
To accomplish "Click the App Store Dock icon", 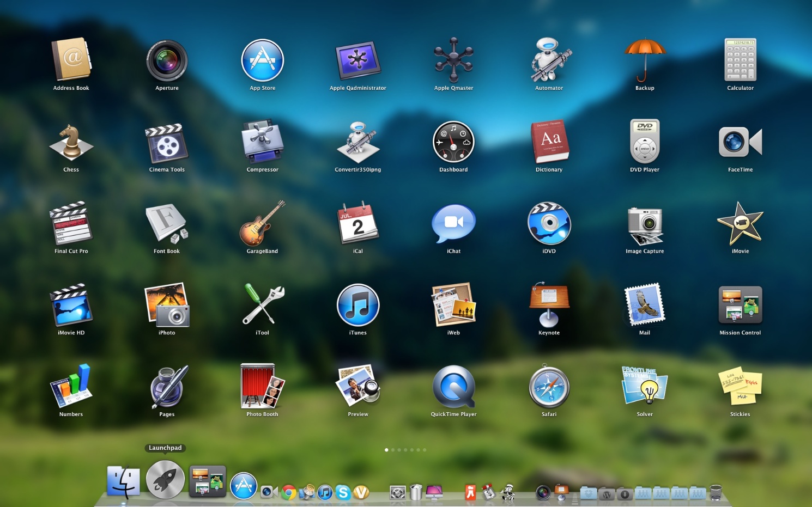I will 244,486.
